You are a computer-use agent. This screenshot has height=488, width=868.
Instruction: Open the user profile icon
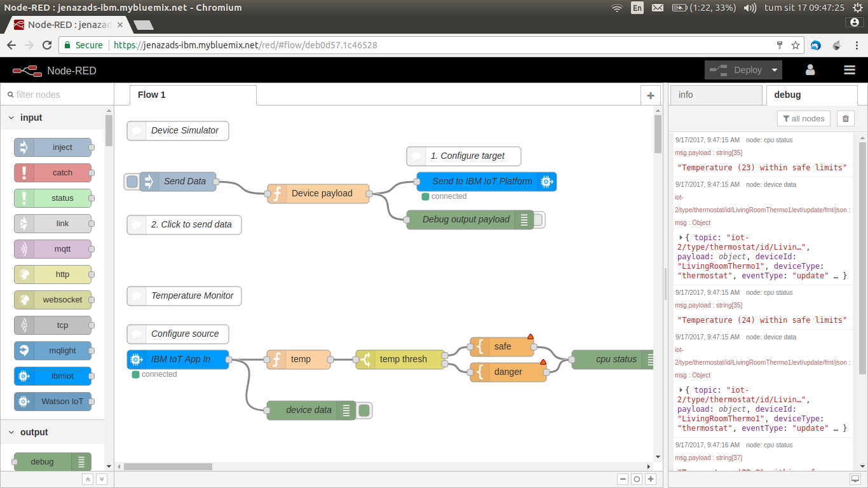click(x=810, y=70)
